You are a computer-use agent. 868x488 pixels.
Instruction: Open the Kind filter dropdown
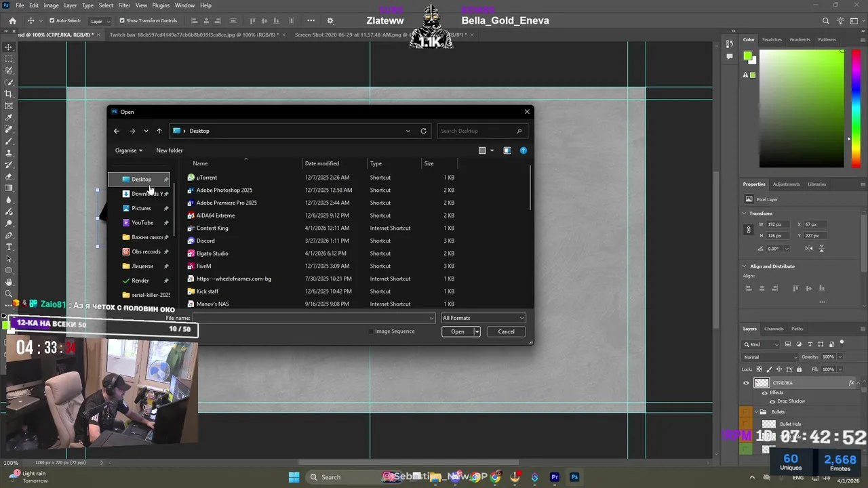[x=762, y=344]
